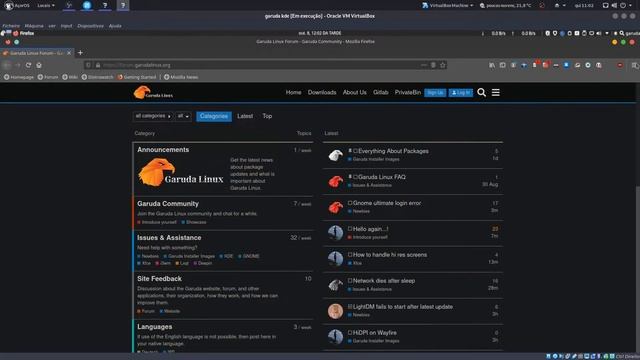
Task: Open avatar of Everything About Packages poster
Action: tap(336, 155)
